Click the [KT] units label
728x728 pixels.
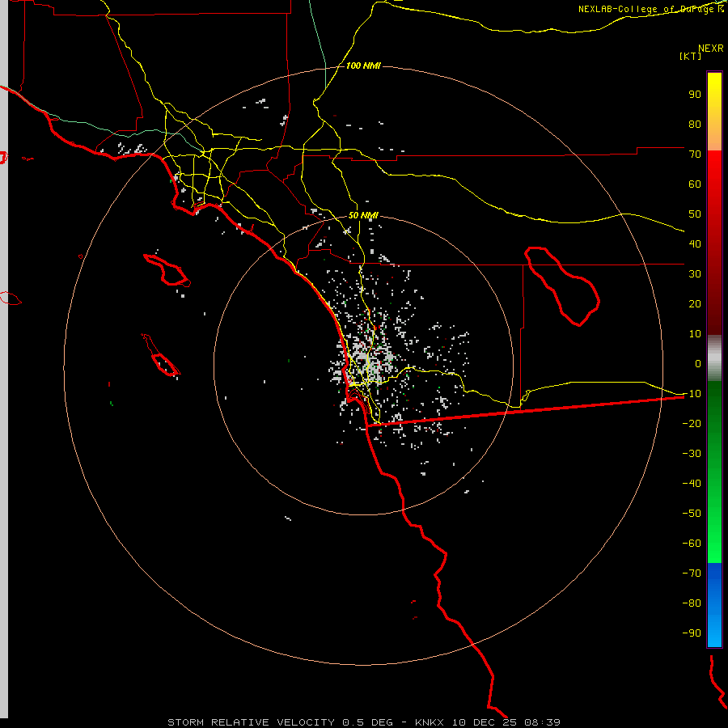pos(691,56)
